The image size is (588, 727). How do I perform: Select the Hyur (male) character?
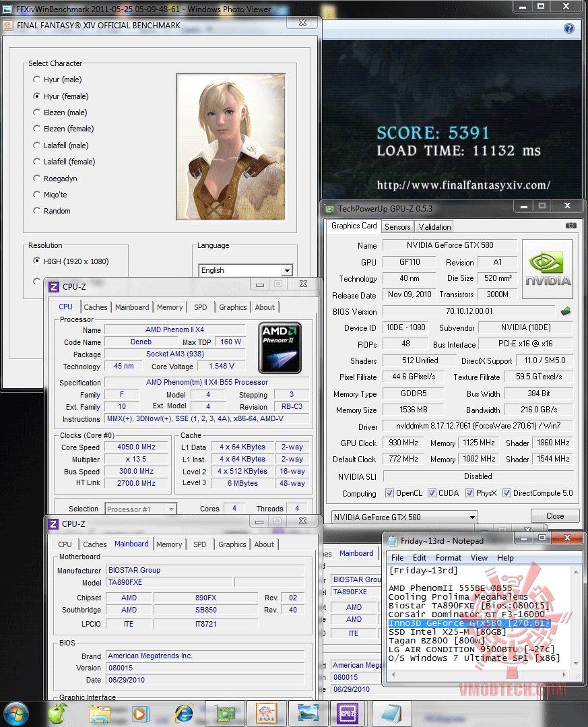(57, 80)
